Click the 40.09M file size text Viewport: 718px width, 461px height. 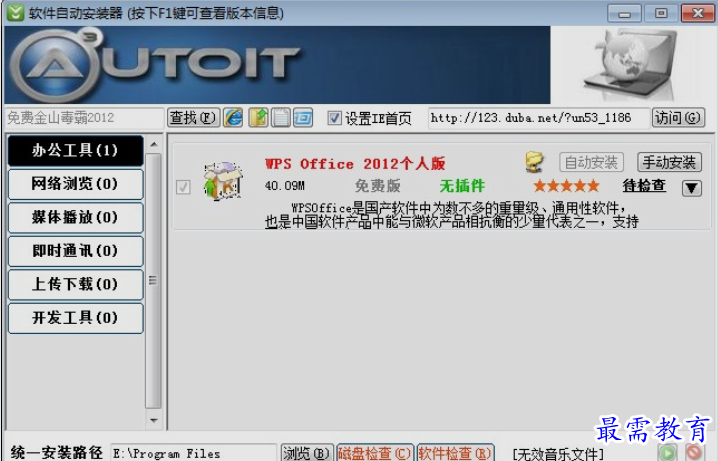tap(285, 186)
